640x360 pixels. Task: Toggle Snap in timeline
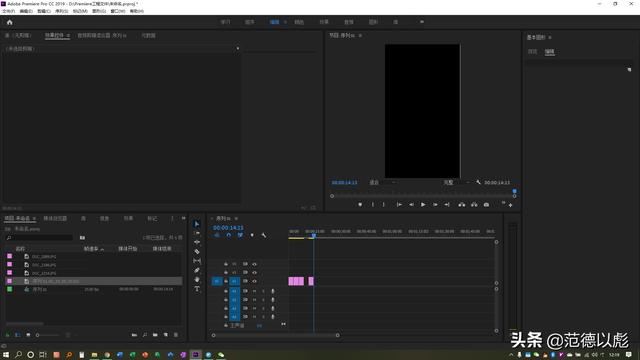click(229, 235)
